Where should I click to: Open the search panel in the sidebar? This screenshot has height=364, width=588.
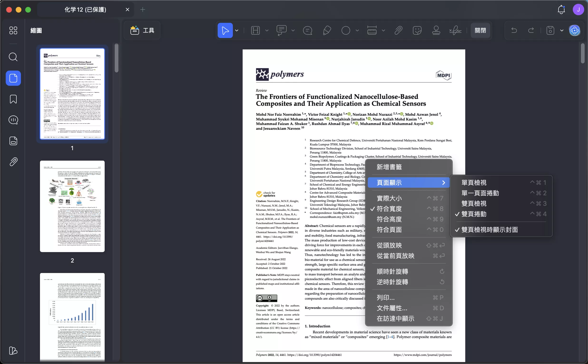(13, 57)
